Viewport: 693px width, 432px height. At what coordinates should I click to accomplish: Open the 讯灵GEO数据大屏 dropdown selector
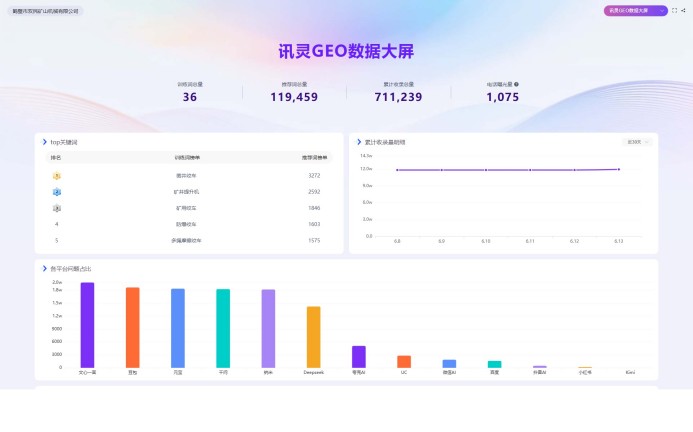click(635, 11)
